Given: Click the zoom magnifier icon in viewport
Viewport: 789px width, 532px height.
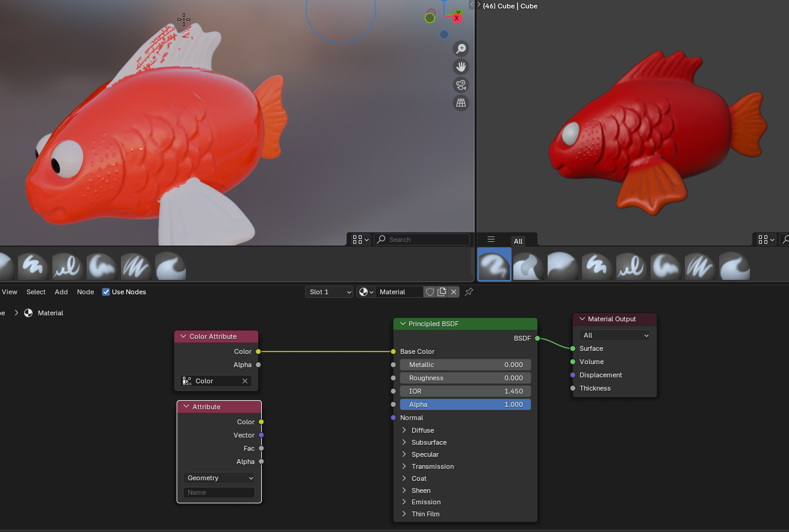Looking at the screenshot, I should click(x=461, y=49).
